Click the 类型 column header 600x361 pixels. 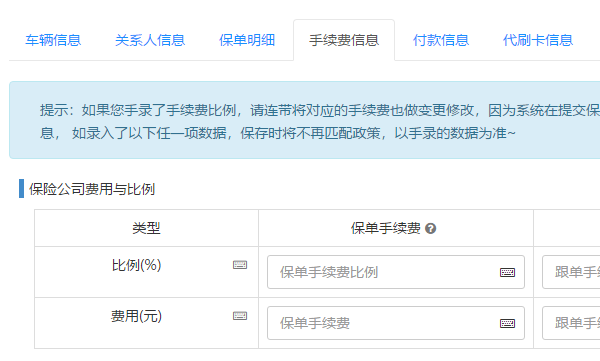pyautogui.click(x=146, y=228)
